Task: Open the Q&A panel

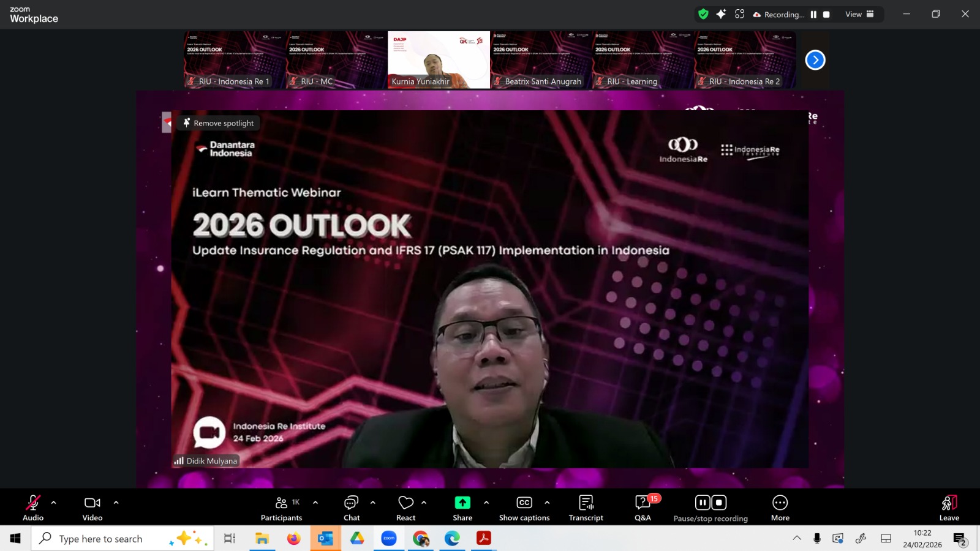Action: point(643,508)
